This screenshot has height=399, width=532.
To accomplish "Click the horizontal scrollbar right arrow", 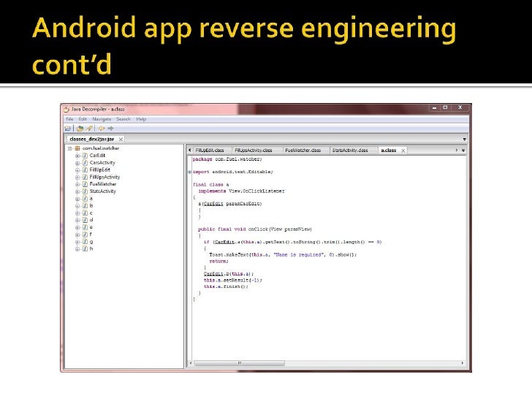I will pyautogui.click(x=462, y=363).
